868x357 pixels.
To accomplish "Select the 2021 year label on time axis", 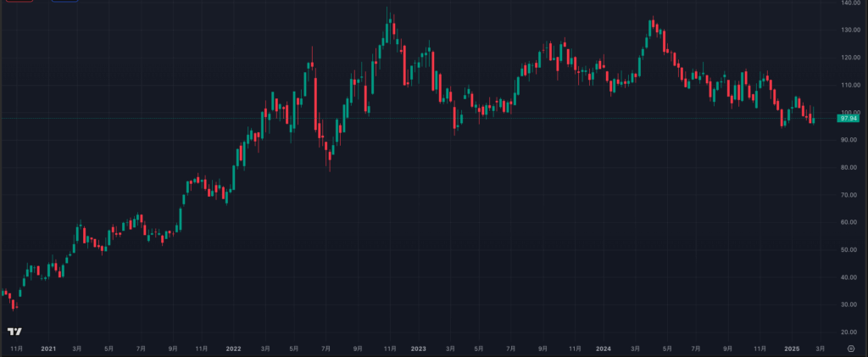I will [48, 349].
